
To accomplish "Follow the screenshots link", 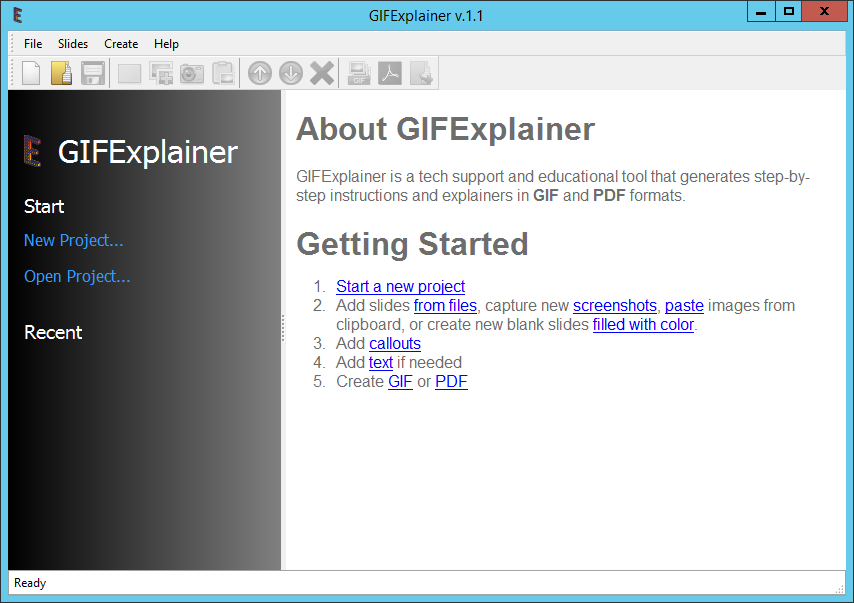I will click(614, 306).
